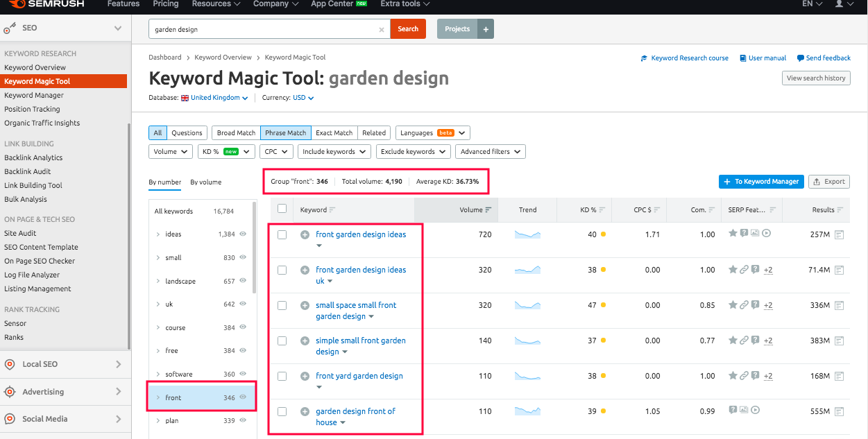Open the Advanced filters dropdown

tap(491, 151)
